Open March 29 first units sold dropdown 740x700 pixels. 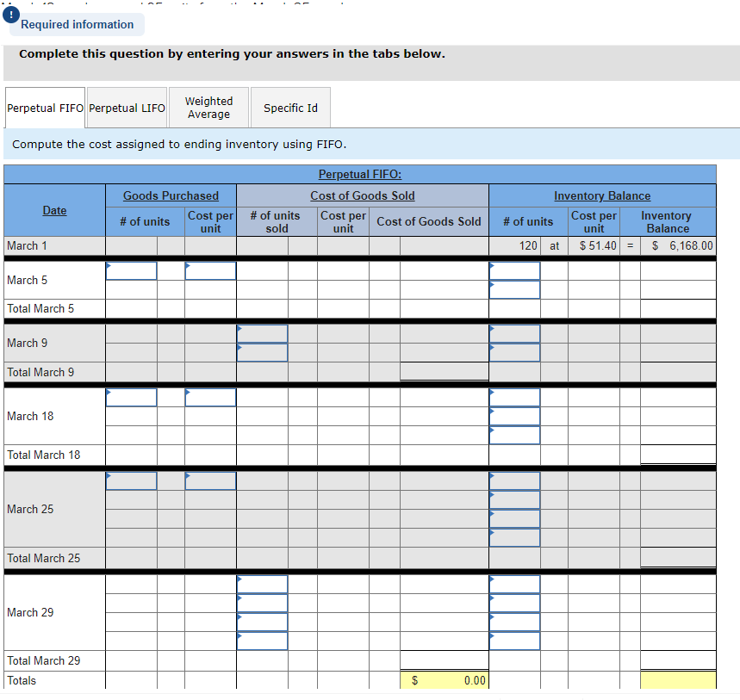263,585
